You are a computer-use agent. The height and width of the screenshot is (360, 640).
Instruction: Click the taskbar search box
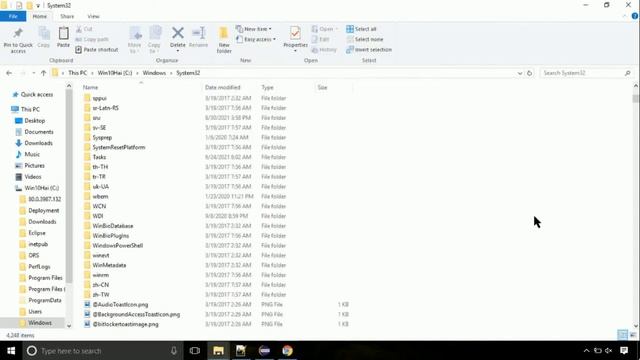coord(102,351)
